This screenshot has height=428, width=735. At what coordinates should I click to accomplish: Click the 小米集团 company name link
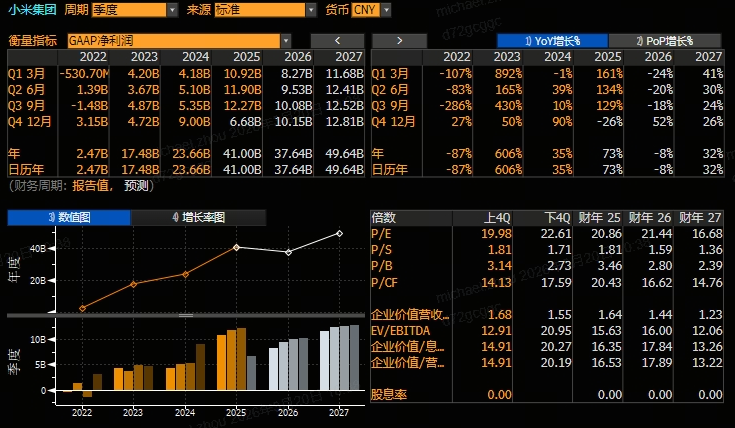32,9
